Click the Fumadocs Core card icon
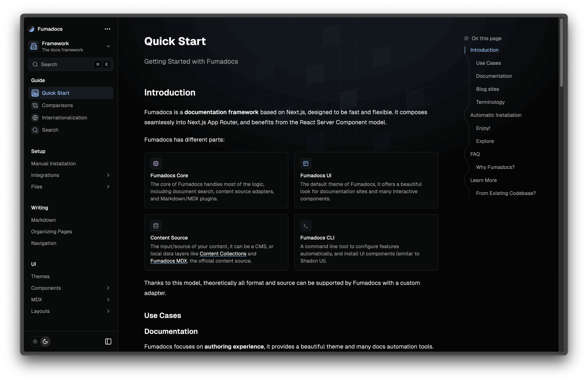588x382 pixels. tap(156, 164)
